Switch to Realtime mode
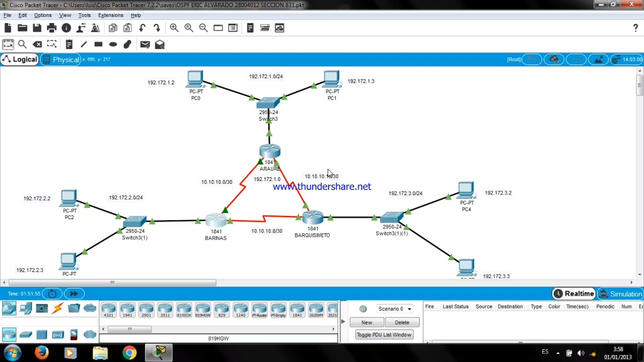 coord(574,294)
